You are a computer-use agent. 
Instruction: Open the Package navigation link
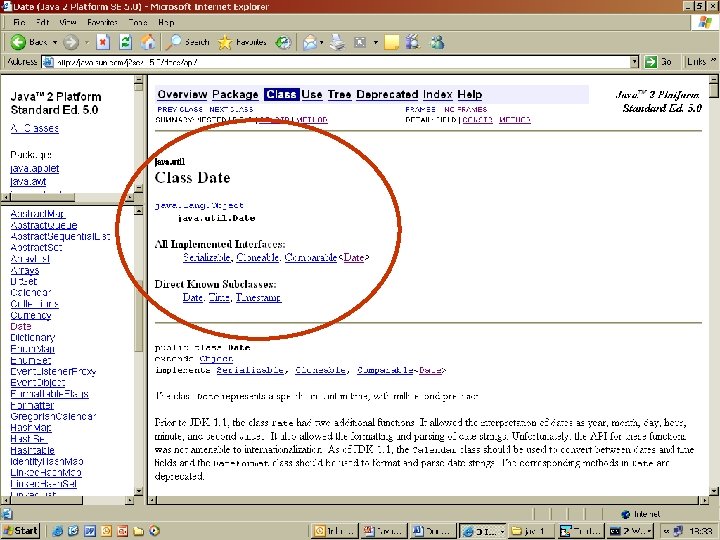(x=235, y=95)
